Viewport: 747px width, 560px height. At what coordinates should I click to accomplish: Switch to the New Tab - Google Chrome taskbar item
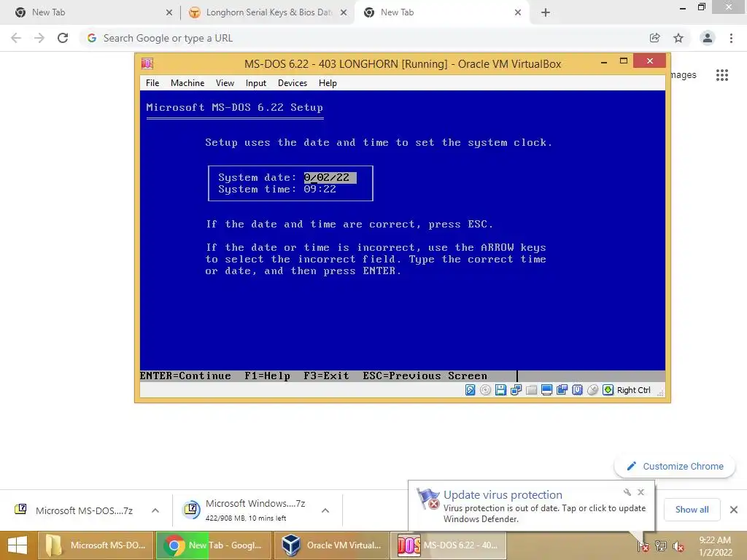(214, 545)
